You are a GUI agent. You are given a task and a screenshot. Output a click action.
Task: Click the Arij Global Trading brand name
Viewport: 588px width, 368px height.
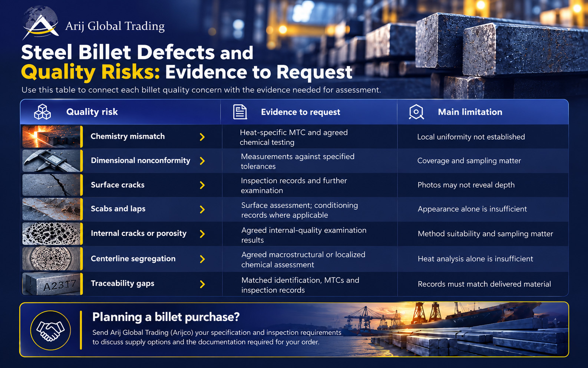[115, 26]
